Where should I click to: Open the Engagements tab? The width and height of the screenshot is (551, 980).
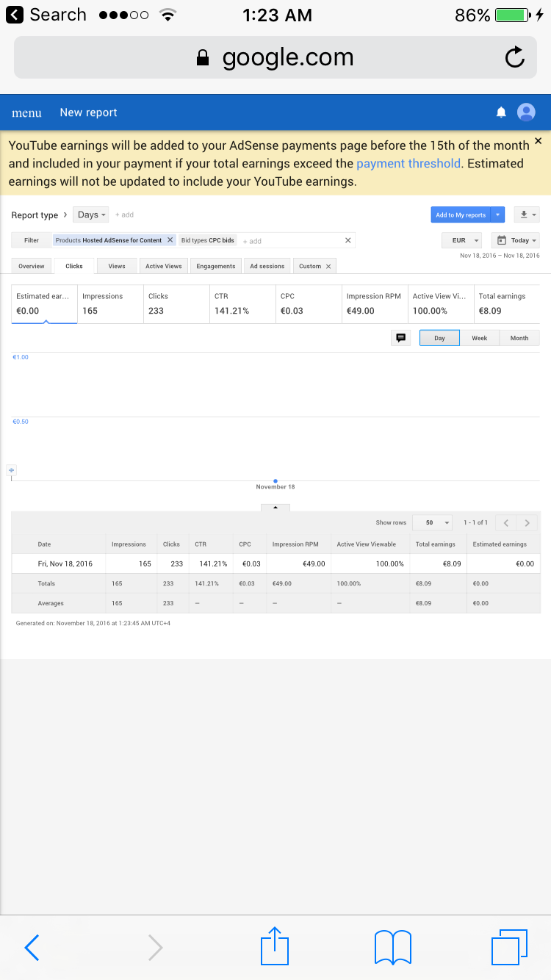point(216,266)
